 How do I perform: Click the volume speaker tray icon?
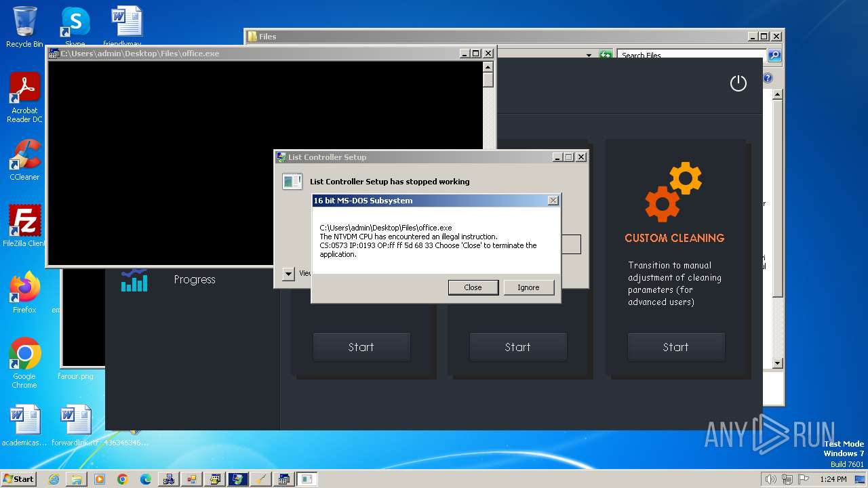click(770, 479)
